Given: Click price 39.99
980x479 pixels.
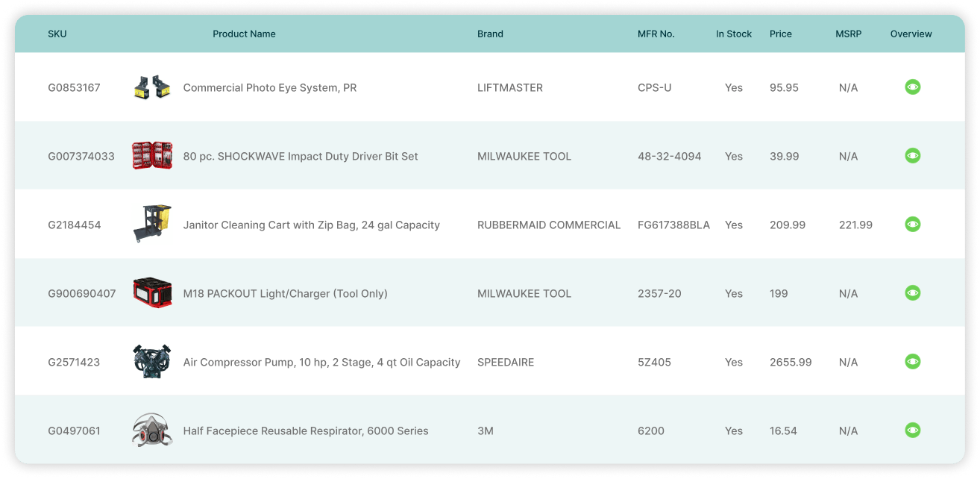Looking at the screenshot, I should coord(785,156).
